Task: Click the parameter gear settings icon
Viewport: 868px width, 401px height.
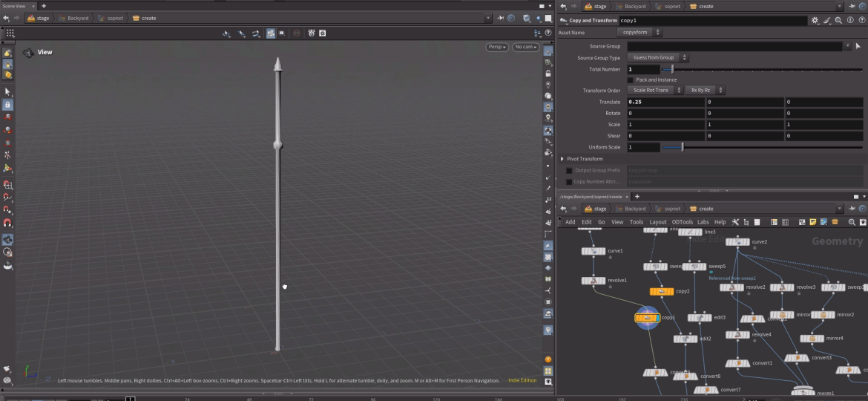Action: click(815, 21)
